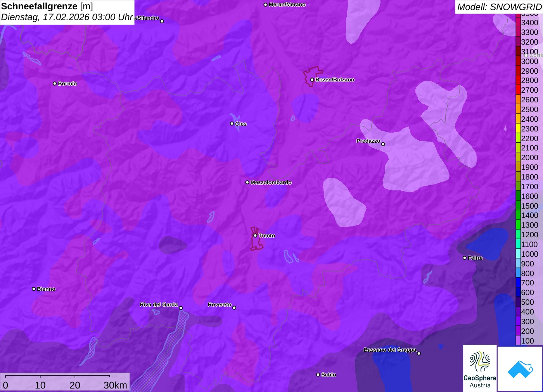Click the 3400 legend value
Screen dimensions: 543x392
(x=529, y=22)
